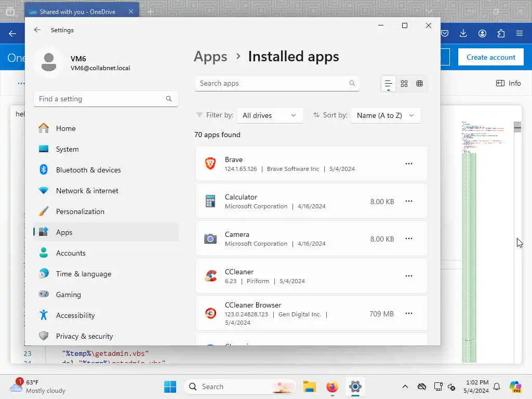Click the Find a setting field
Image resolution: width=532 pixels, height=399 pixels.
[x=106, y=99]
